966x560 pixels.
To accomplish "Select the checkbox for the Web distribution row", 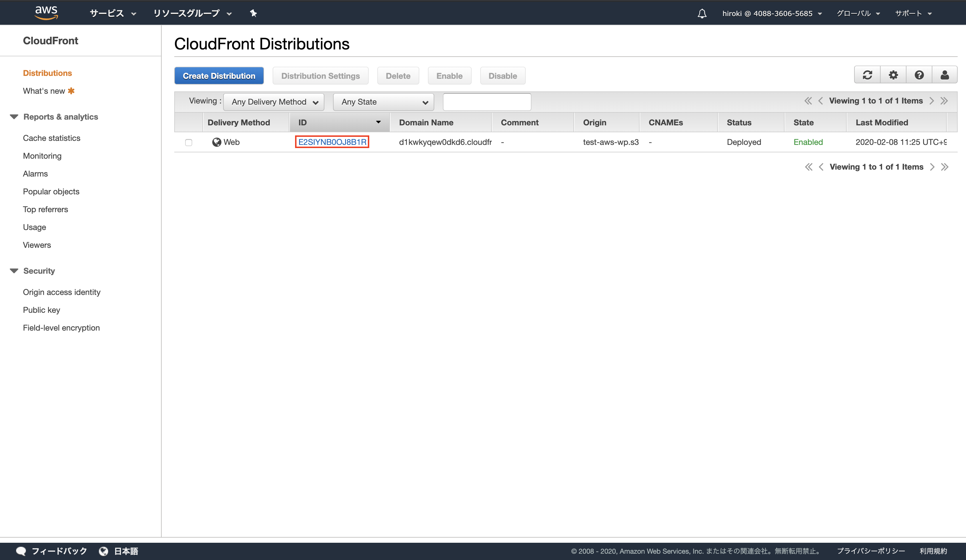I will pyautogui.click(x=189, y=143).
